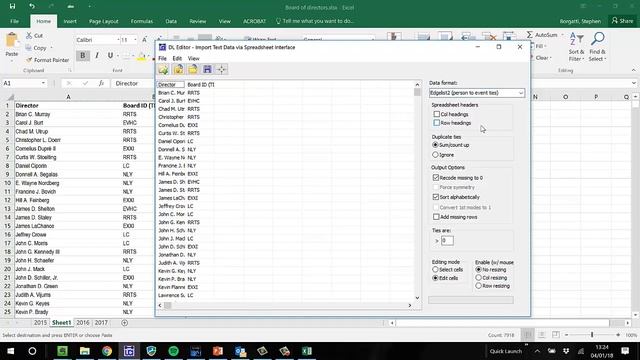The image size is (640, 360).
Task: Click the Excel Fill button
Action: pyautogui.click(x=539, y=47)
